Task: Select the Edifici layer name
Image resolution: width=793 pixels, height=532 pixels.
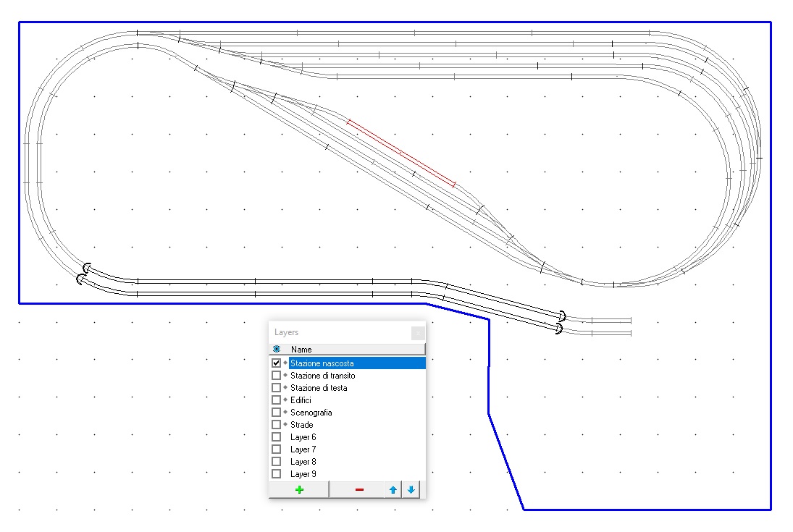Action: coord(301,400)
